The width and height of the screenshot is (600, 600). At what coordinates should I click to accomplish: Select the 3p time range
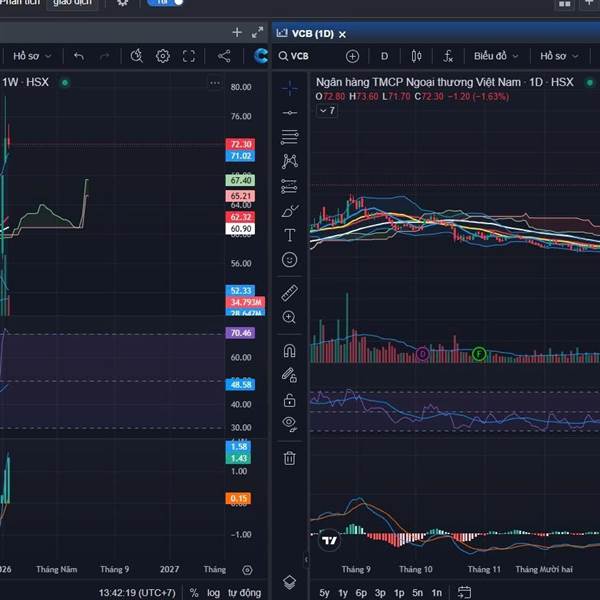click(x=380, y=593)
